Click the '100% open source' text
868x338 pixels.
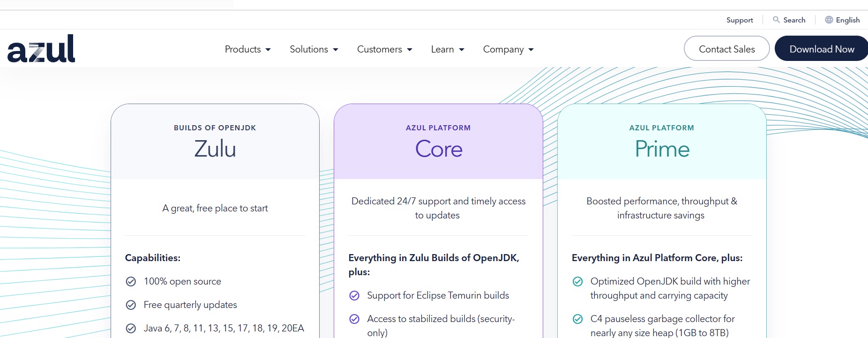[x=182, y=281]
